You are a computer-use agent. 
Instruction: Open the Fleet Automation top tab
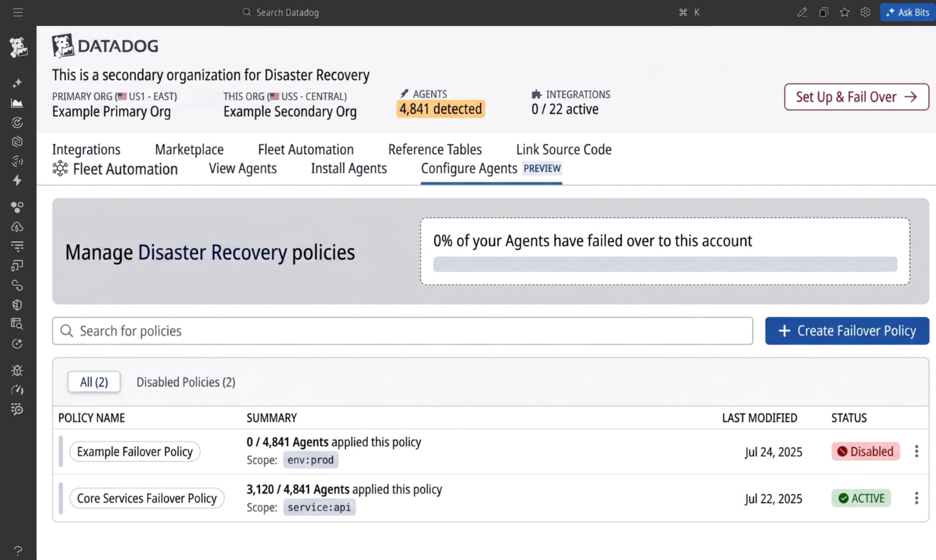pyautogui.click(x=306, y=149)
